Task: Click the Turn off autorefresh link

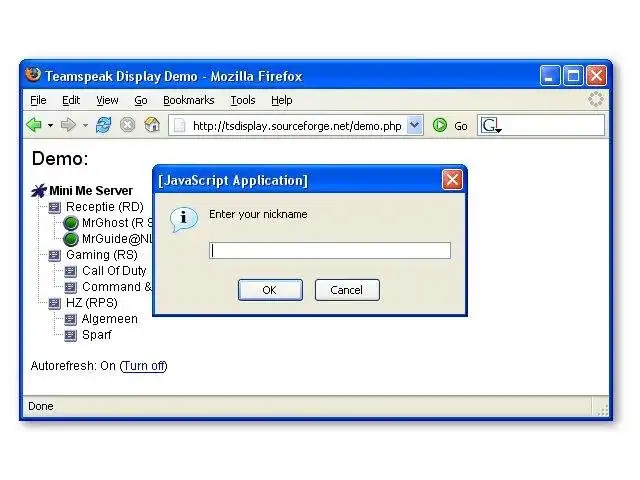Action: (x=144, y=366)
